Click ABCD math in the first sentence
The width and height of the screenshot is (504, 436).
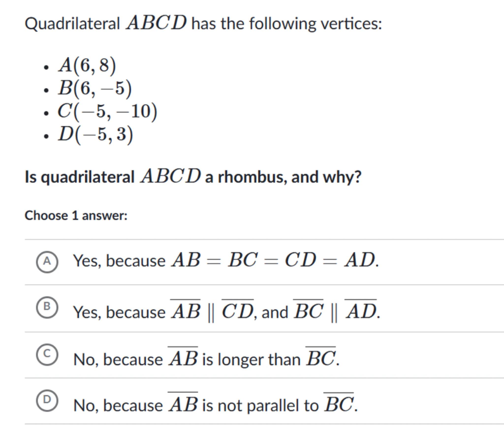click(156, 23)
